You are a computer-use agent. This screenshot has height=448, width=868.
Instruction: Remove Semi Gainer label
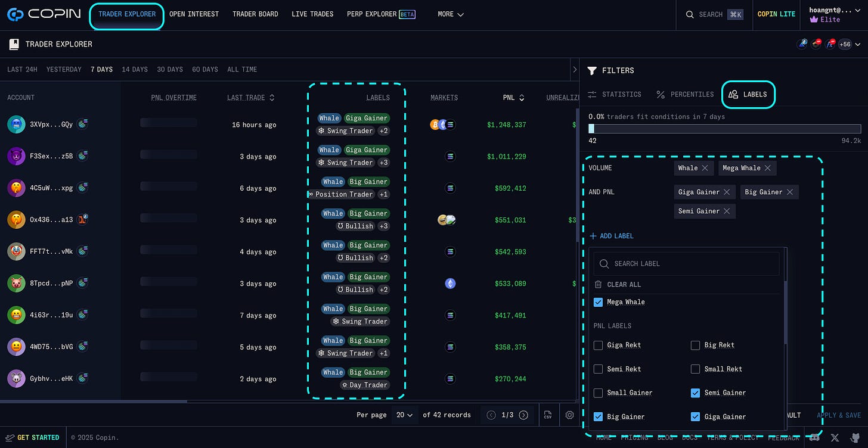click(x=727, y=211)
